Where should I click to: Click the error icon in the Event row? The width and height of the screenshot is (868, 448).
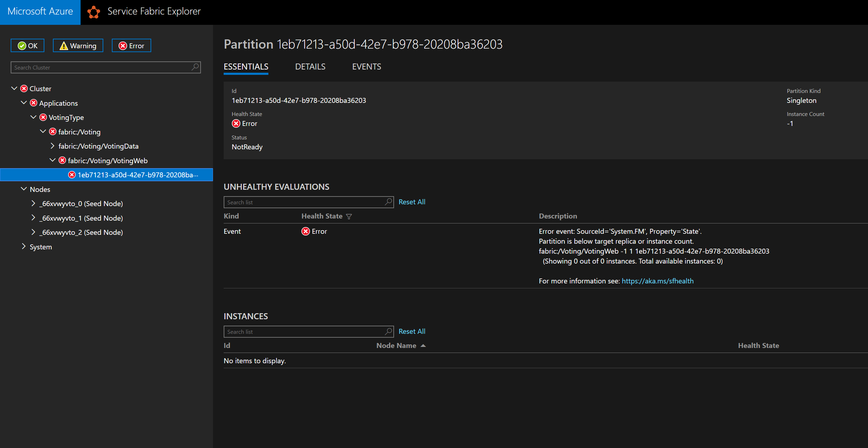pos(306,231)
